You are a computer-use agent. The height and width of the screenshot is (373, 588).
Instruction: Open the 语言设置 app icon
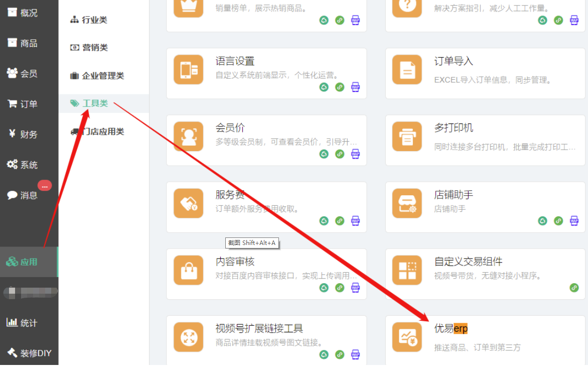coord(189,70)
